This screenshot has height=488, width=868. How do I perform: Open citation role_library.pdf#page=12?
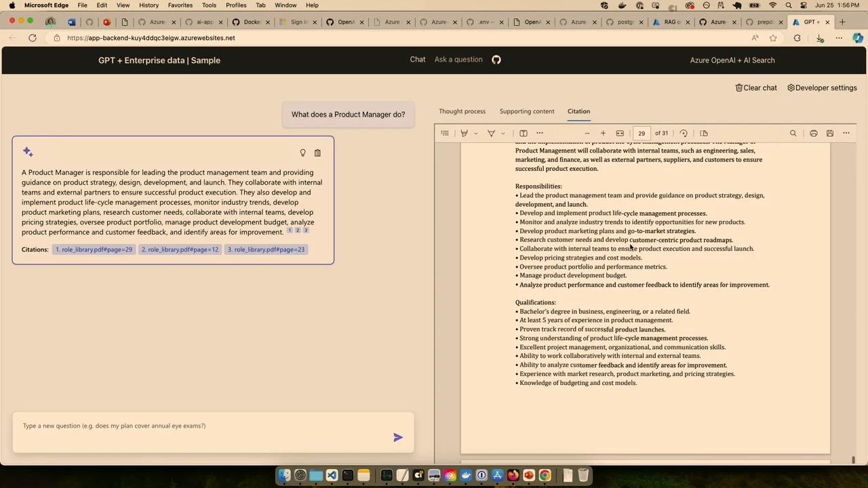point(180,249)
